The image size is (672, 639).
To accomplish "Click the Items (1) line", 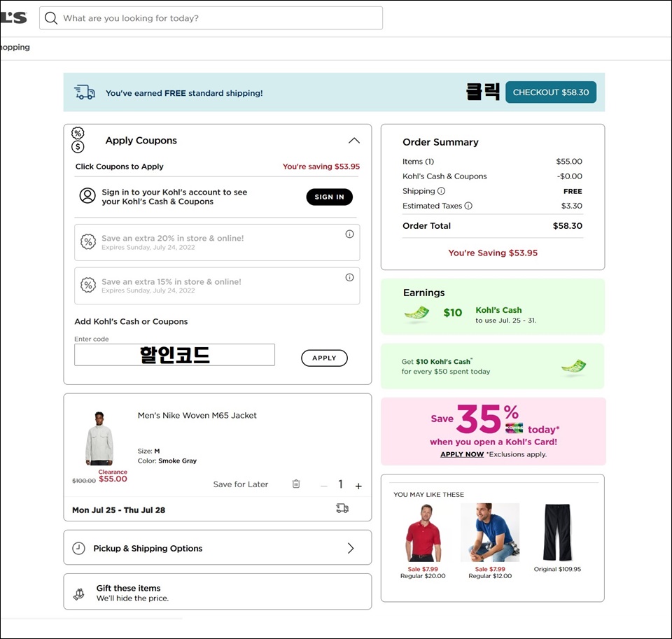I will [492, 162].
